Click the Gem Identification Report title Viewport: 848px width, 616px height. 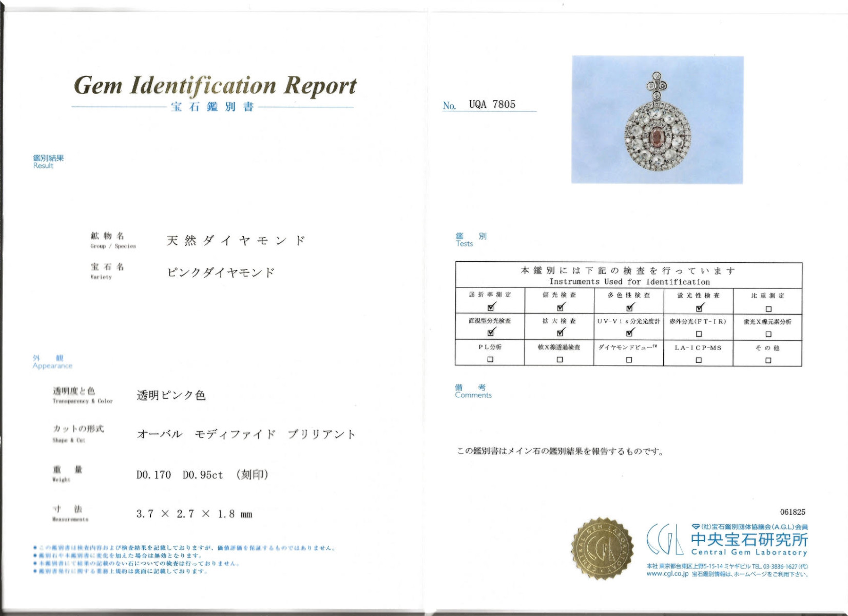[x=215, y=86]
